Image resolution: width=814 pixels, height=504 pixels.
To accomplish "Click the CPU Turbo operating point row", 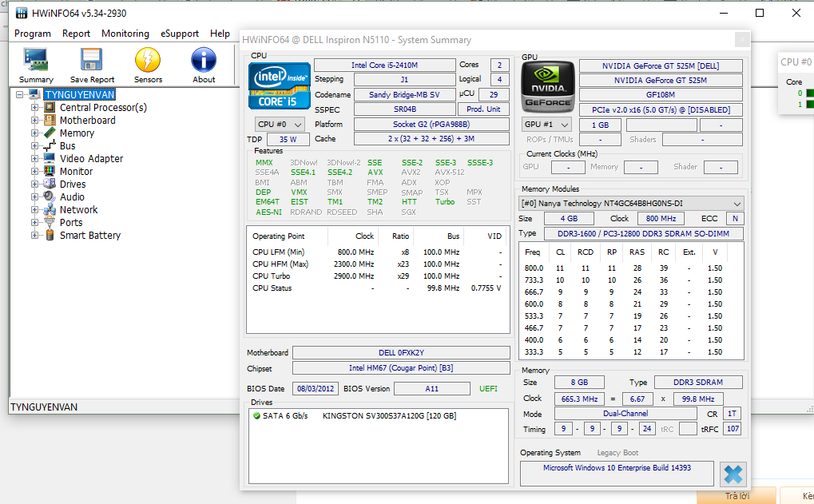I will point(377,276).
